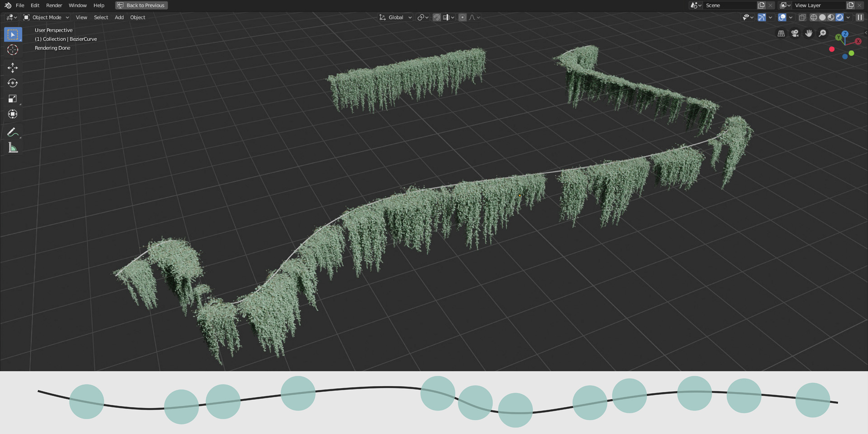Click the pan view hand icon

tap(808, 34)
